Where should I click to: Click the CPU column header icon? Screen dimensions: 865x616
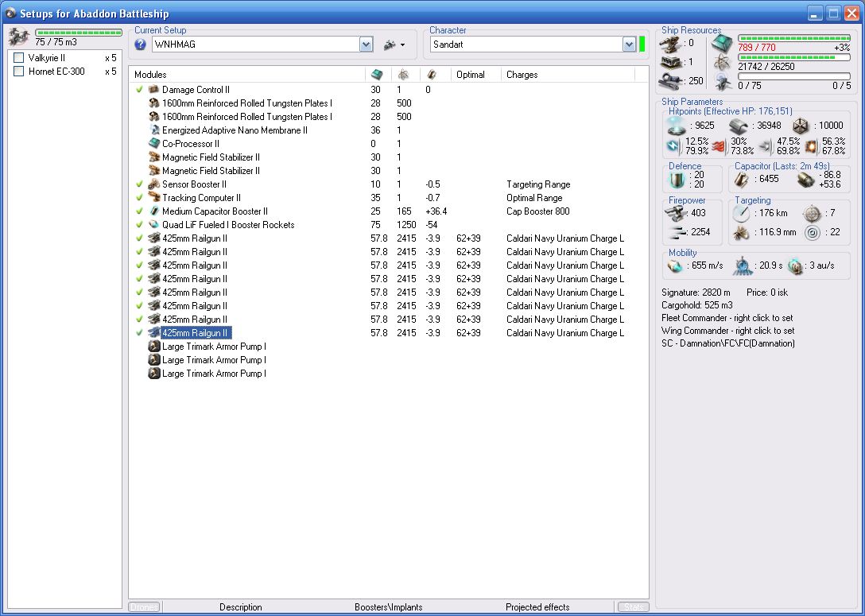coord(377,75)
